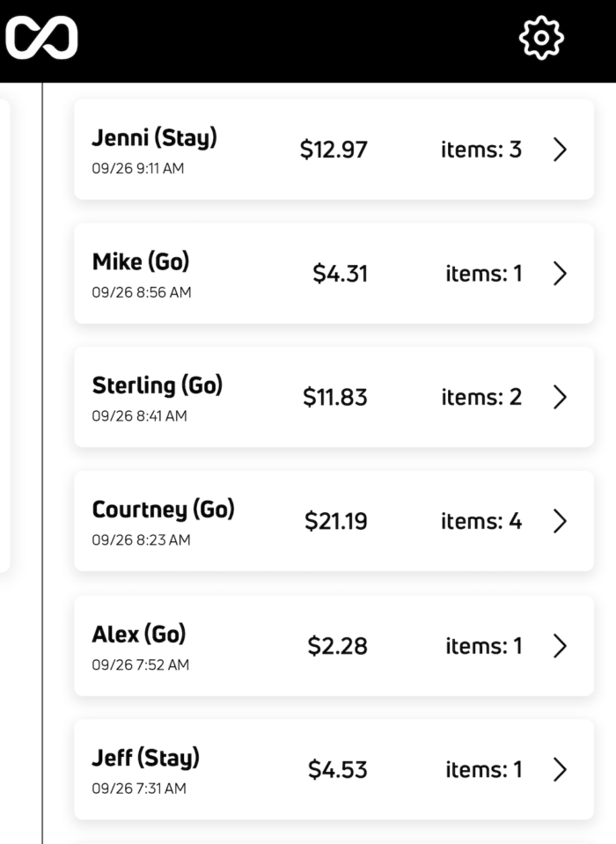Screen dimensions: 616x844
Task: Open the settings gear icon
Action: point(541,39)
